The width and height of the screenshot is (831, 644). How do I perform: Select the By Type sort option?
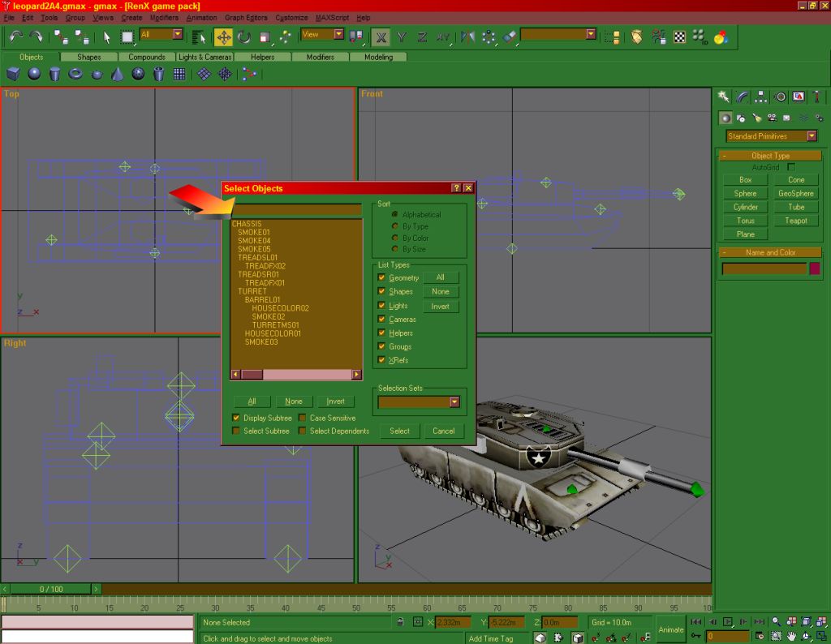click(x=395, y=226)
